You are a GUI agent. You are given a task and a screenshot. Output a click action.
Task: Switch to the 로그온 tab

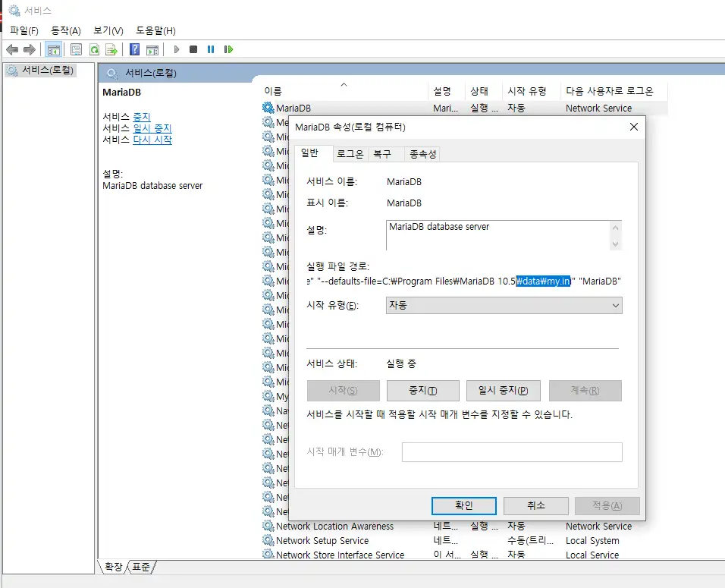click(x=350, y=154)
